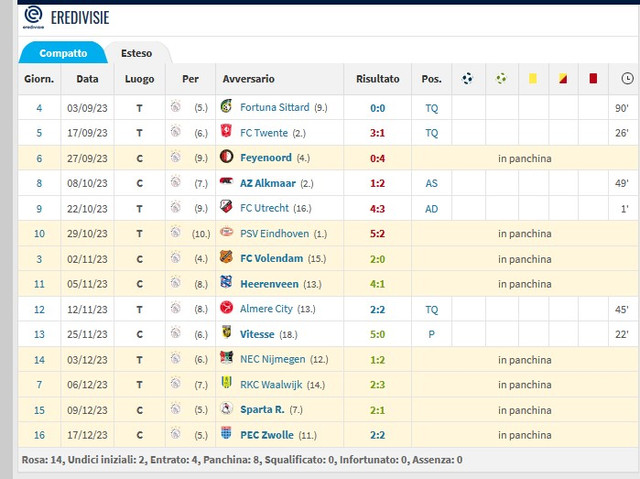Image resolution: width=640 pixels, height=479 pixels.
Task: Click the minutes played clock icon
Action: click(x=627, y=78)
